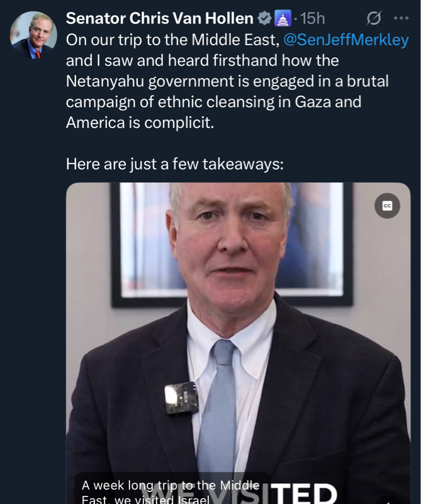Click the Capitol government affiliation badge
This screenshot has width=421, height=504.
(283, 19)
